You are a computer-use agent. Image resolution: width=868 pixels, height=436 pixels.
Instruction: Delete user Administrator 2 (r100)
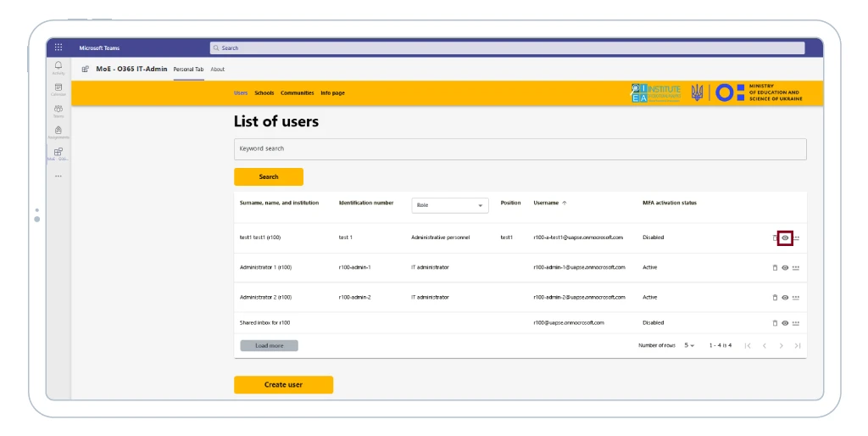pyautogui.click(x=775, y=298)
